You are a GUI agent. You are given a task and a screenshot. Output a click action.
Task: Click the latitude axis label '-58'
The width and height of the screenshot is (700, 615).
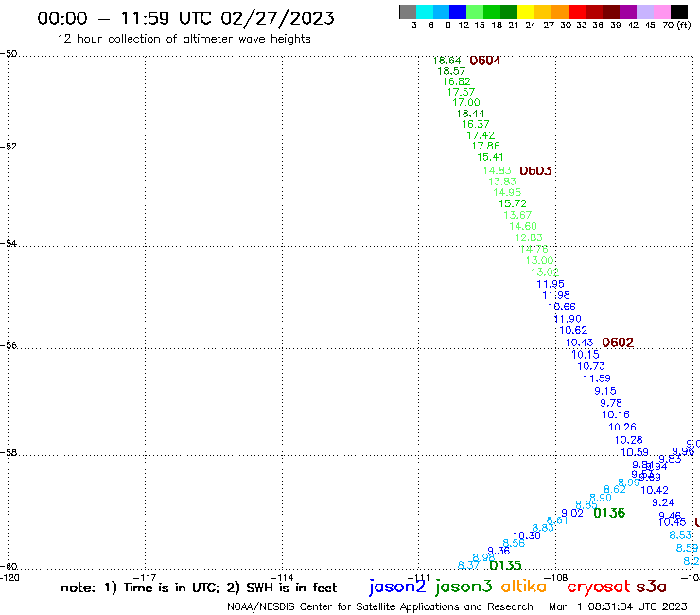tap(9, 452)
